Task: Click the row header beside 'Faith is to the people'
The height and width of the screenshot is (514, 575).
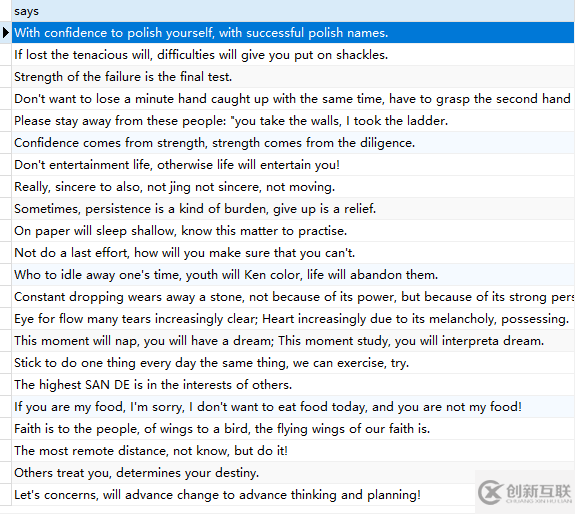Action: click(6, 429)
